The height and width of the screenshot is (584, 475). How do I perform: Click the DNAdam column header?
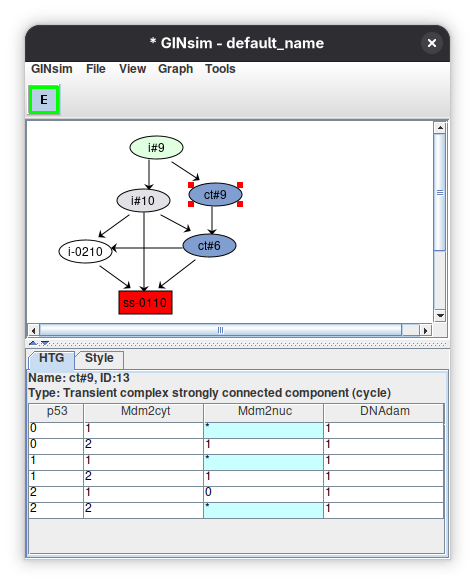[384, 412]
